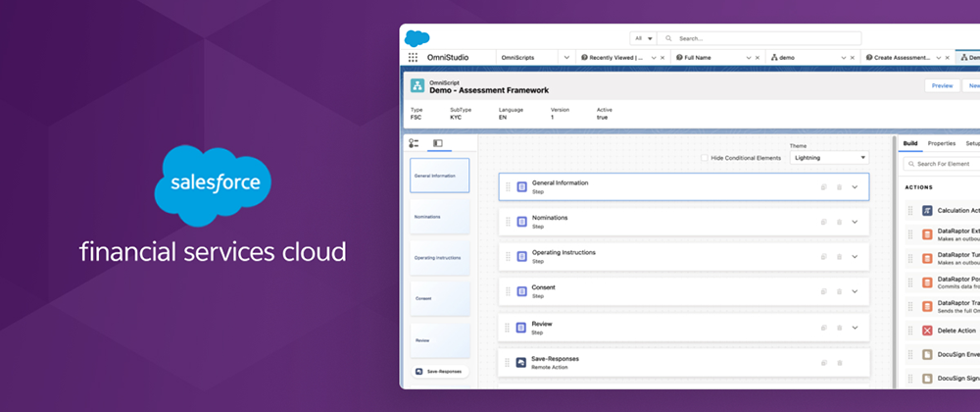Select the Review slide thumbnail
The height and width of the screenshot is (412, 980).
pyautogui.click(x=439, y=340)
